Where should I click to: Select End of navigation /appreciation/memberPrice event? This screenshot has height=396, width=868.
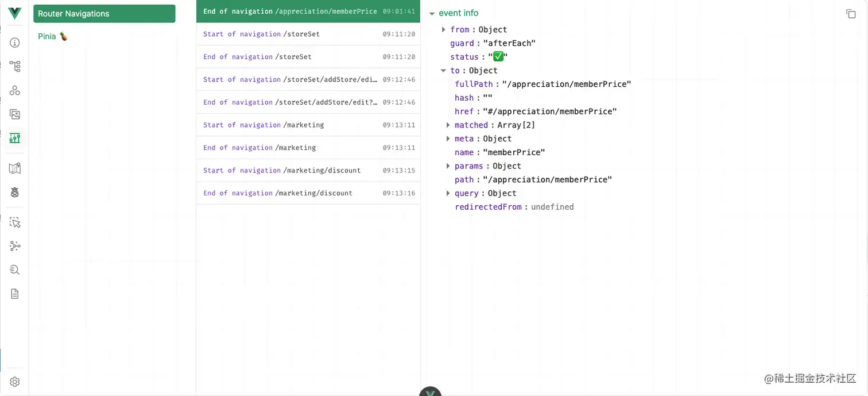(308, 11)
